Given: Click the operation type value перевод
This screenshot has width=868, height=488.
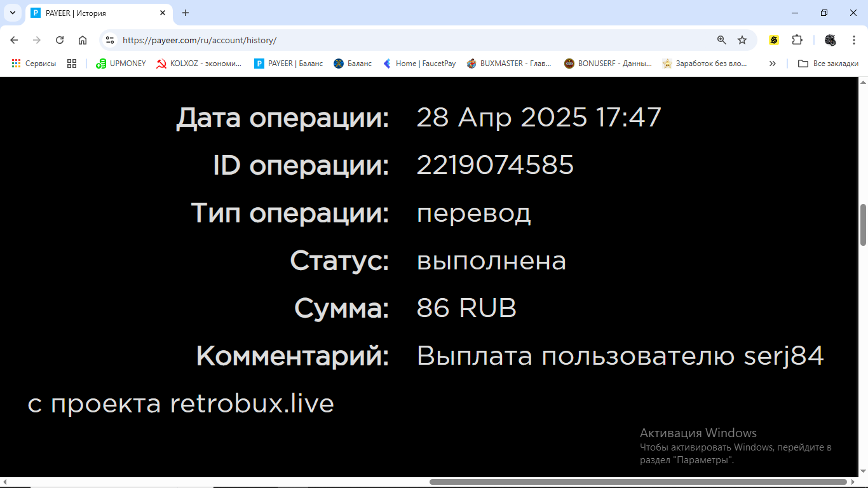Looking at the screenshot, I should pyautogui.click(x=473, y=213).
